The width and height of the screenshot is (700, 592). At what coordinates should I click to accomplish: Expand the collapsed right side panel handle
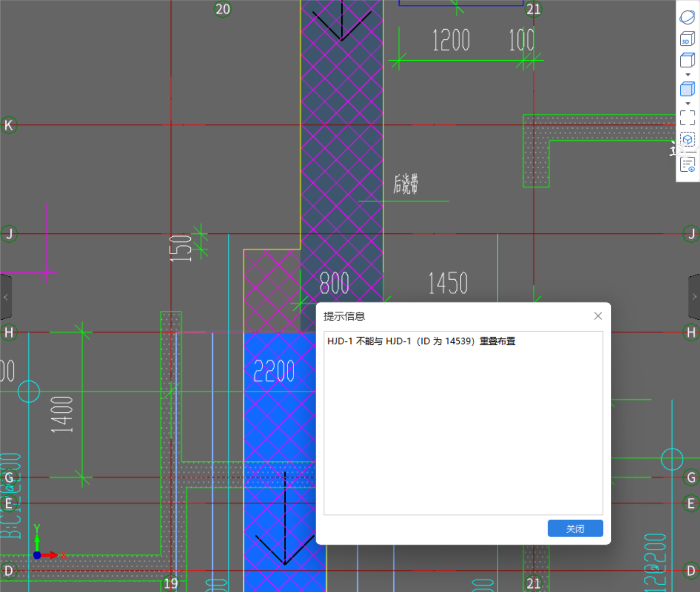[694, 297]
